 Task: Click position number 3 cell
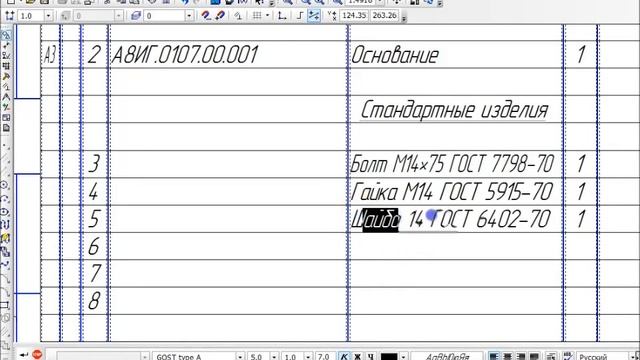94,164
